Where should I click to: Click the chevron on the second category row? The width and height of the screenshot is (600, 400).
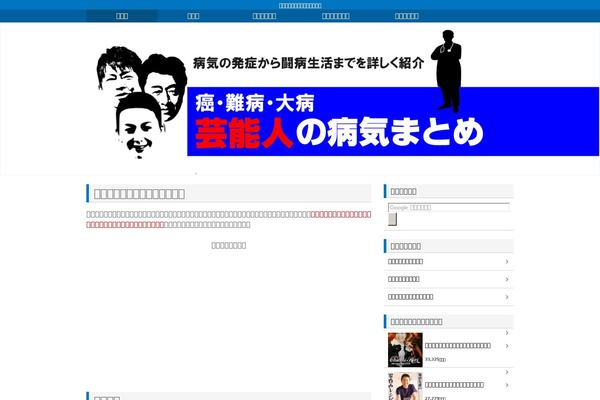coord(507,279)
